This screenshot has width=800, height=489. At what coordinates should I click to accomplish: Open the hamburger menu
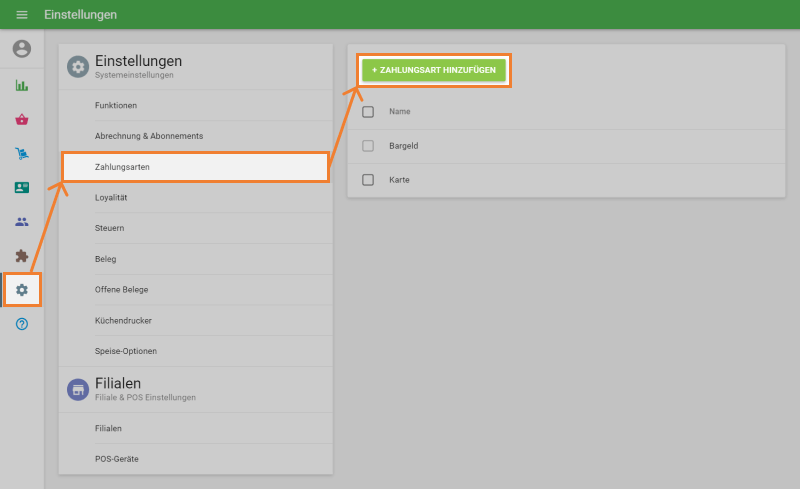(x=22, y=15)
